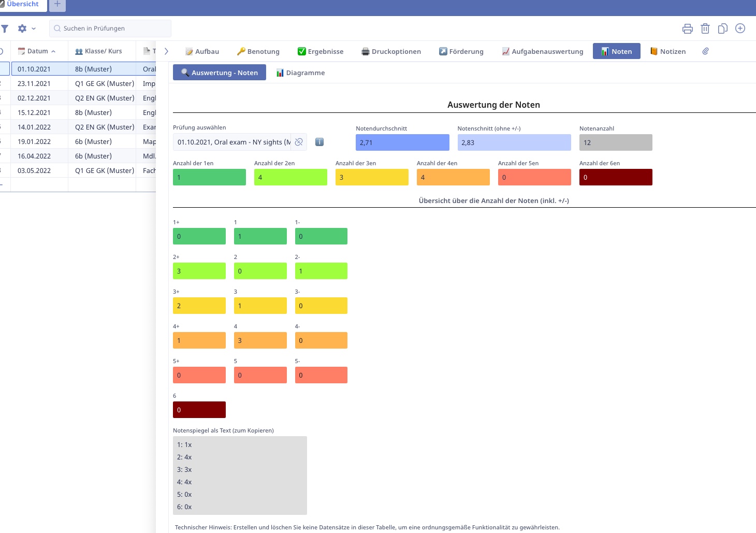Viewport: 756px width, 533px height.
Task: Click the Klasse/ Kurs column header
Action: pyautogui.click(x=102, y=51)
